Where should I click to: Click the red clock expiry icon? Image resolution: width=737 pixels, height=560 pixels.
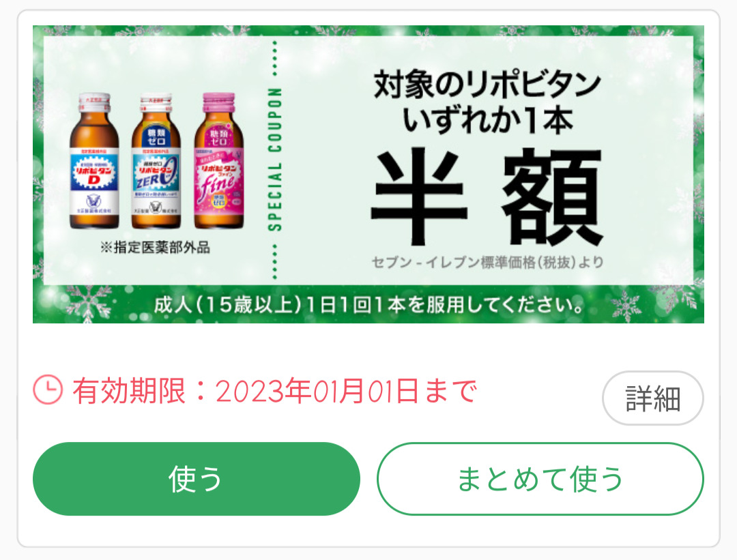(x=48, y=389)
